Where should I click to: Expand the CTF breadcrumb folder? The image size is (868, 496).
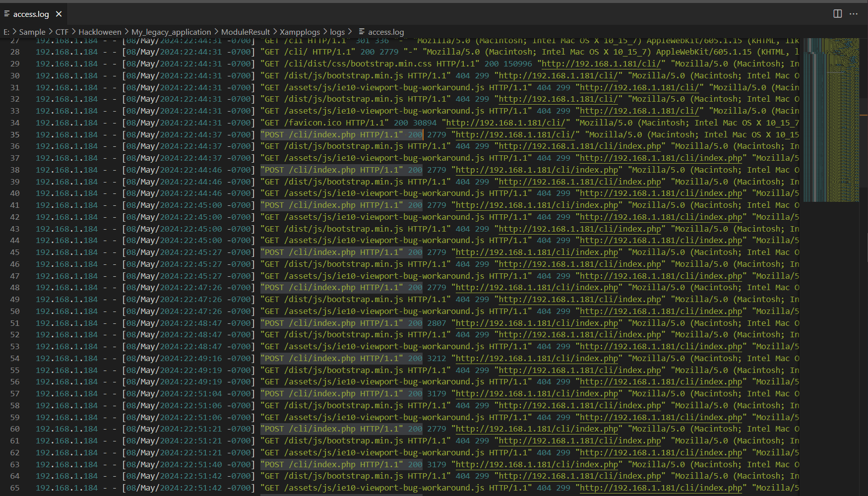coord(62,32)
